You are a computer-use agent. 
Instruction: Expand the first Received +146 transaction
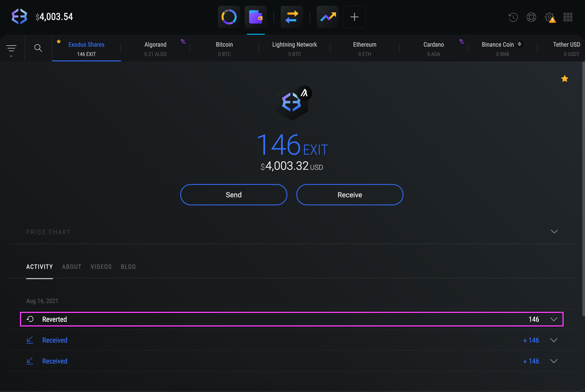[x=554, y=340]
